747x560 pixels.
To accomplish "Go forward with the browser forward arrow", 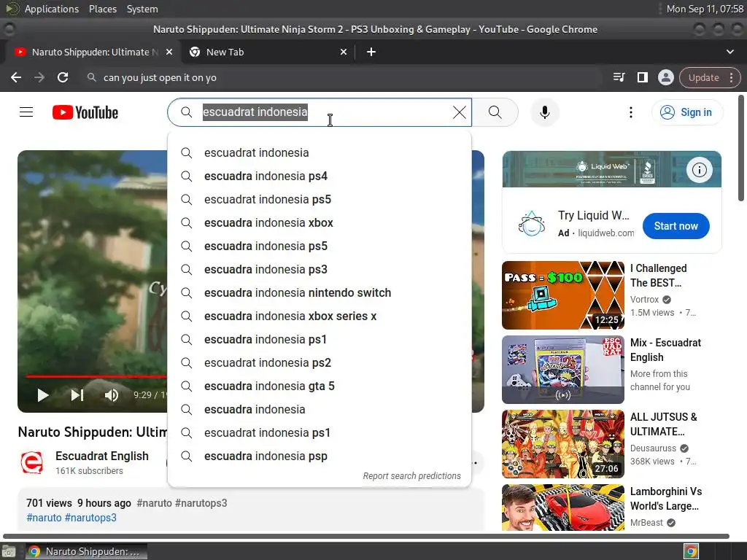I will (39, 77).
